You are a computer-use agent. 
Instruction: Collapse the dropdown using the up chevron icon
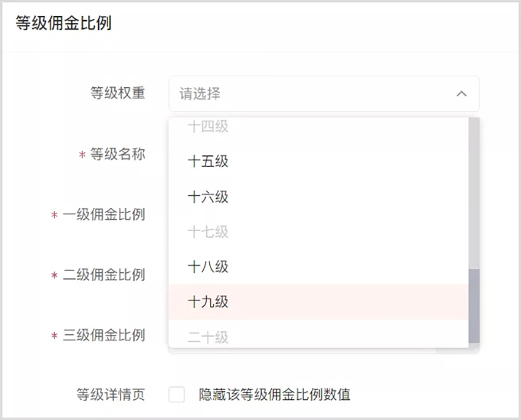pyautogui.click(x=462, y=94)
